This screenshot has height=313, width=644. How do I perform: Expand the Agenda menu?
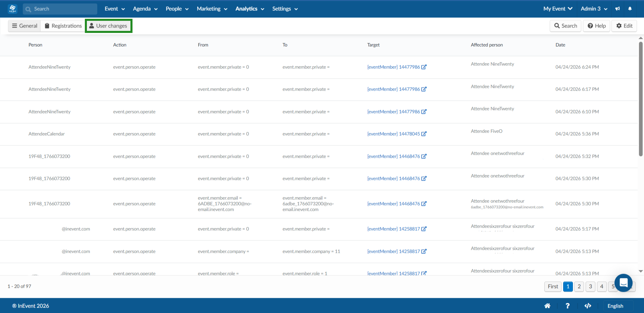click(145, 9)
